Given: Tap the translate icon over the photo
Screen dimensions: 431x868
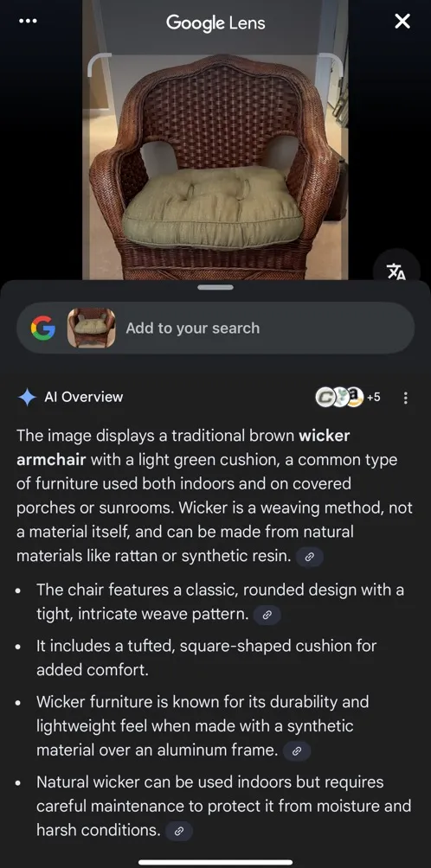Looking at the screenshot, I should click(x=396, y=271).
